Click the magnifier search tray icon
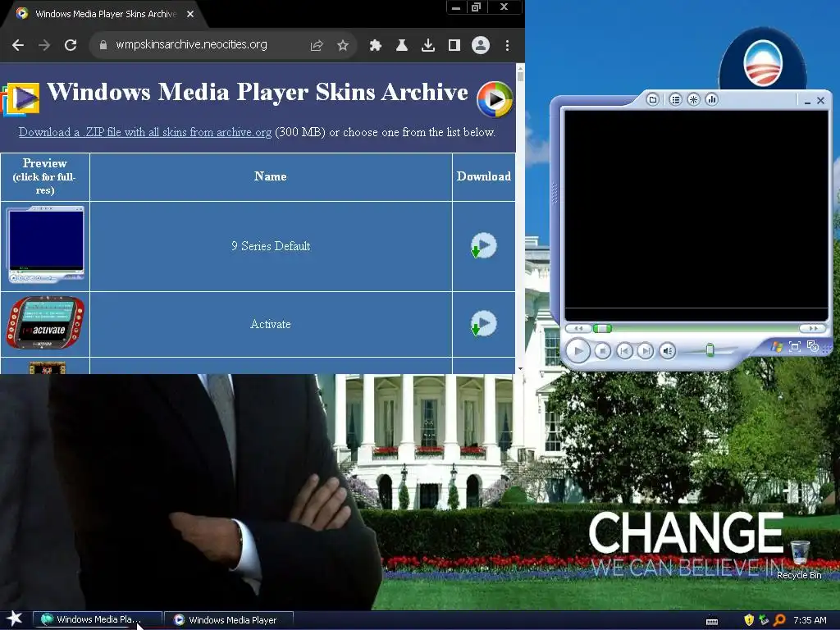The height and width of the screenshot is (630, 840). click(x=779, y=620)
